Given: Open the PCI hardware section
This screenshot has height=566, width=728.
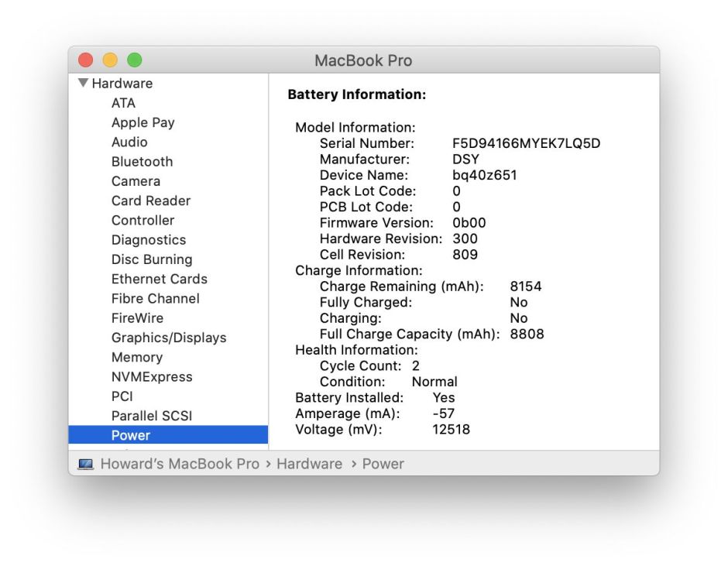Looking at the screenshot, I should 122,396.
